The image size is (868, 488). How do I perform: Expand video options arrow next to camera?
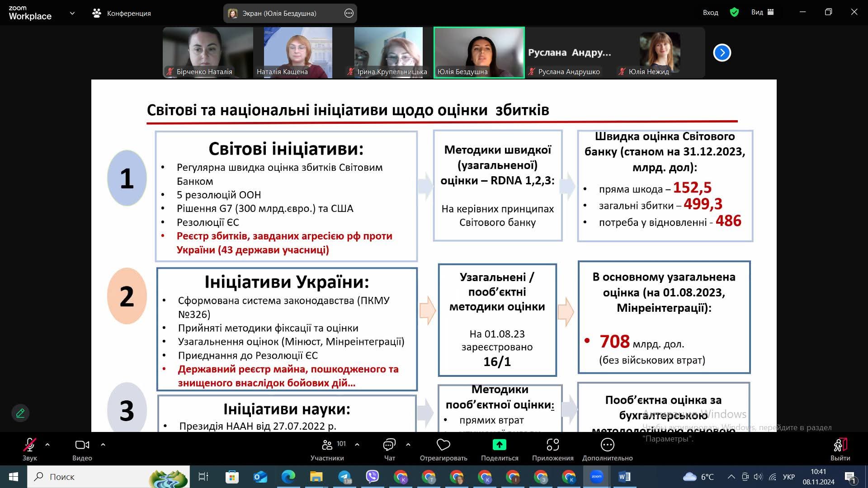pyautogui.click(x=103, y=445)
